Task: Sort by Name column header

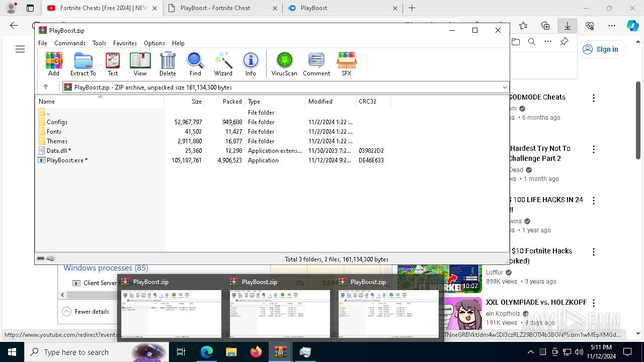Action: [x=100, y=102]
